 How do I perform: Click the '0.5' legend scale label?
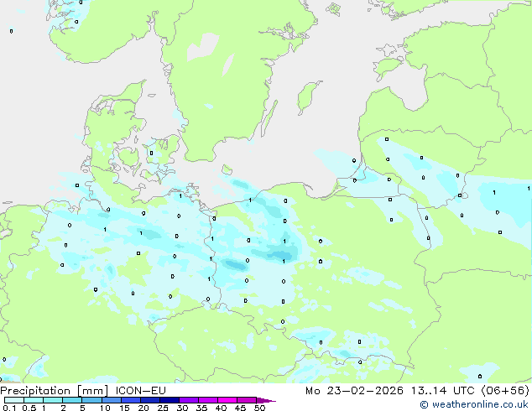[x=29, y=408]
